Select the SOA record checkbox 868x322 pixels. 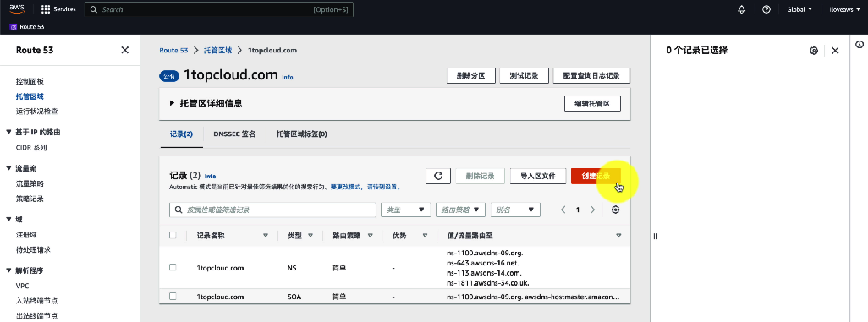coord(173,296)
